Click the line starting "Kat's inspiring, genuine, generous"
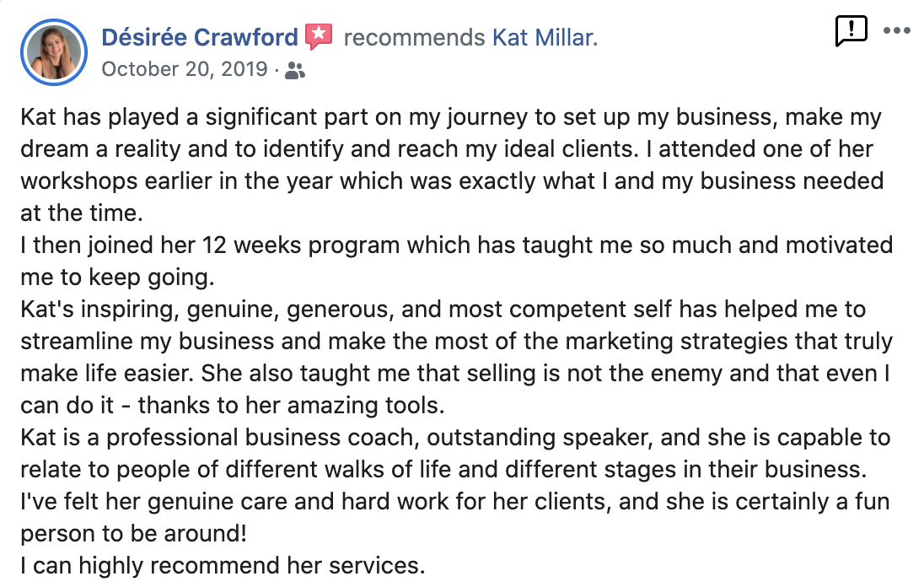This screenshot has height=587, width=924. pos(443,310)
